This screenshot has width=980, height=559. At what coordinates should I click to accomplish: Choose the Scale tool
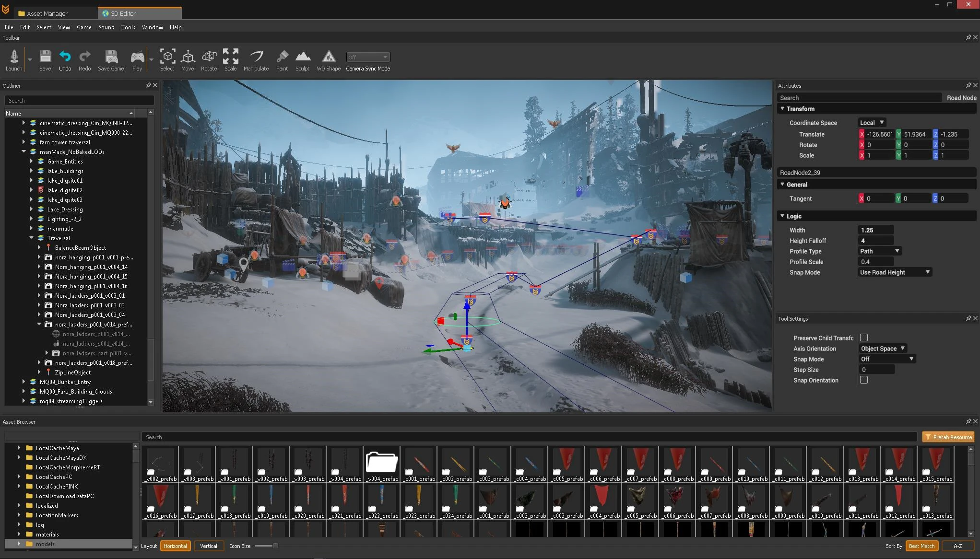[x=231, y=57]
